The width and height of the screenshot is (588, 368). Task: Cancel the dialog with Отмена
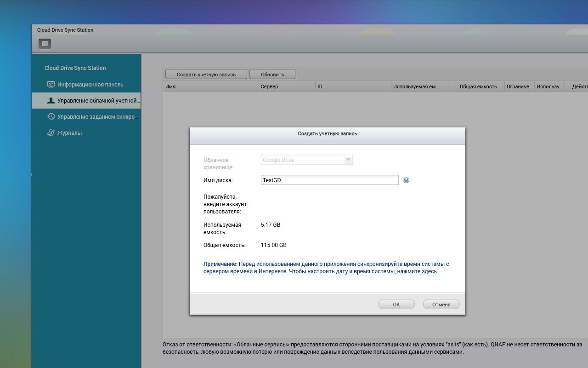(441, 304)
